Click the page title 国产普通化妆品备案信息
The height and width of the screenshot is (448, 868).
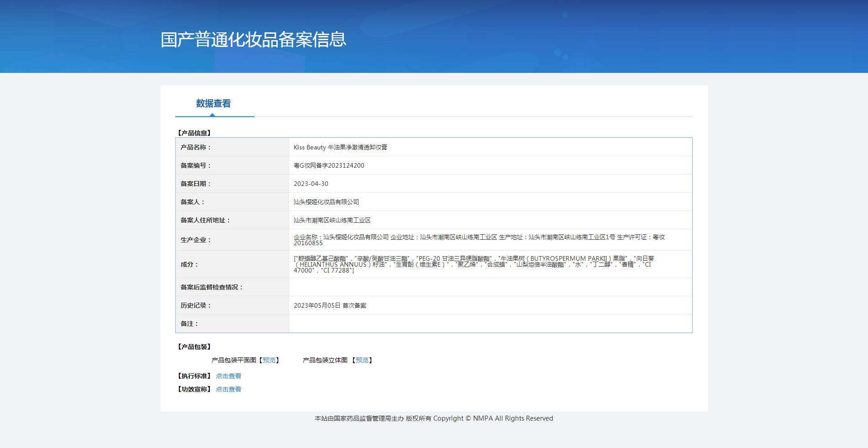coord(254,40)
